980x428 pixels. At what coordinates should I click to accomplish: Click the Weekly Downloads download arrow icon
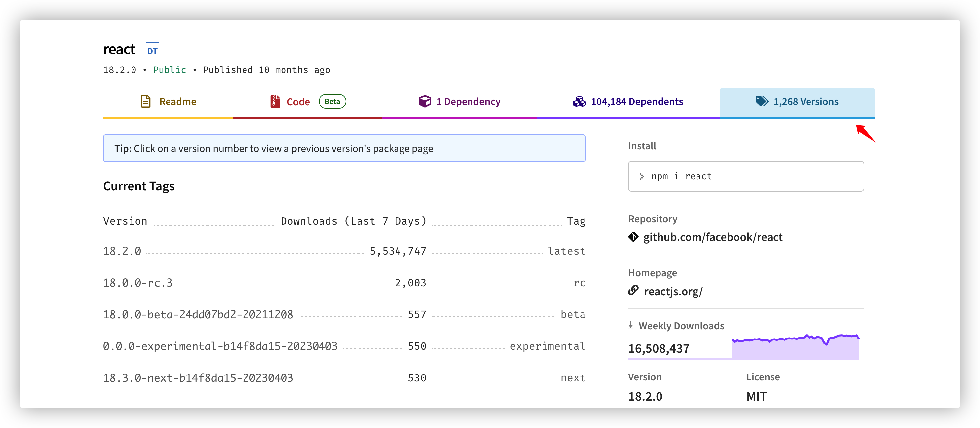[631, 326]
